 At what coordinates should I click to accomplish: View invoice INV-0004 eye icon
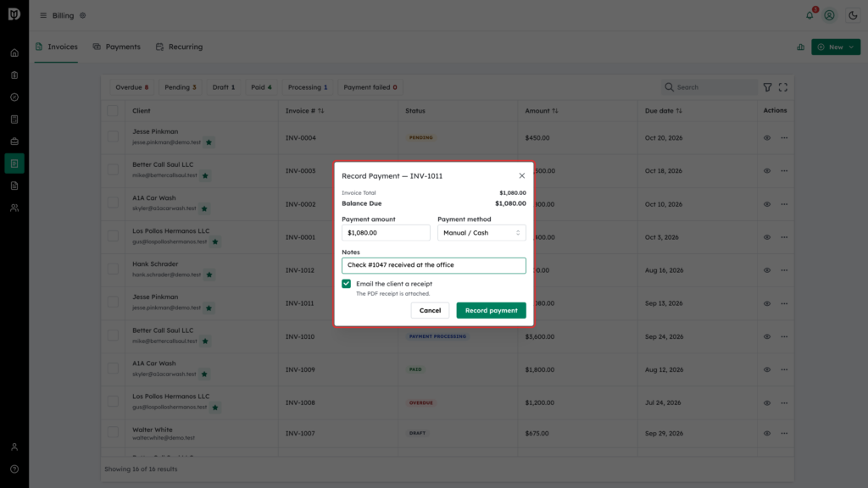coord(766,138)
